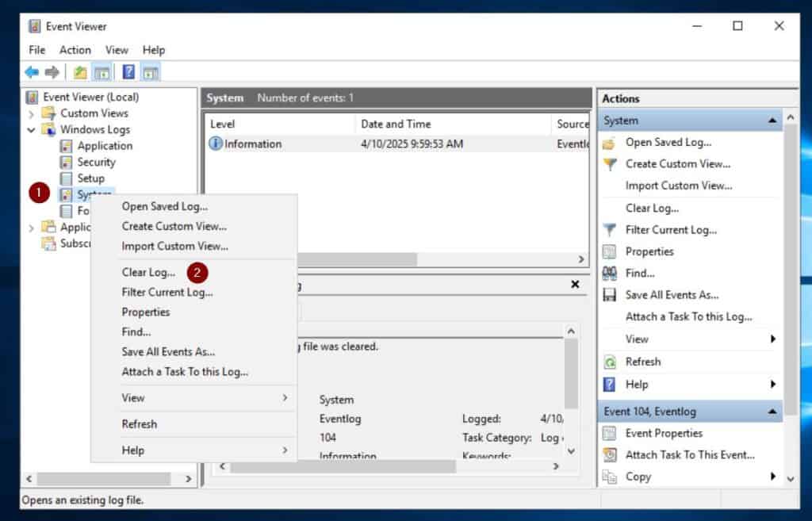Choose Save All Events As... in context menu

[168, 351]
